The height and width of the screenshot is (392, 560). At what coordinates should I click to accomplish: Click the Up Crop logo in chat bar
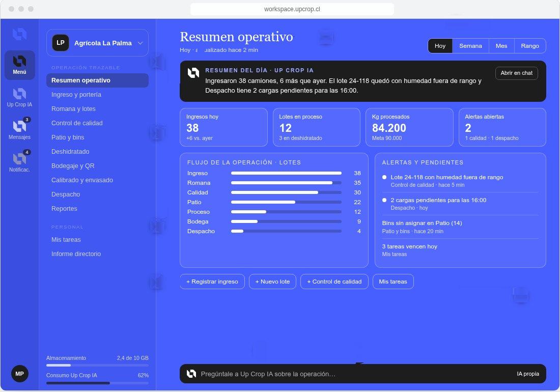coord(191,374)
